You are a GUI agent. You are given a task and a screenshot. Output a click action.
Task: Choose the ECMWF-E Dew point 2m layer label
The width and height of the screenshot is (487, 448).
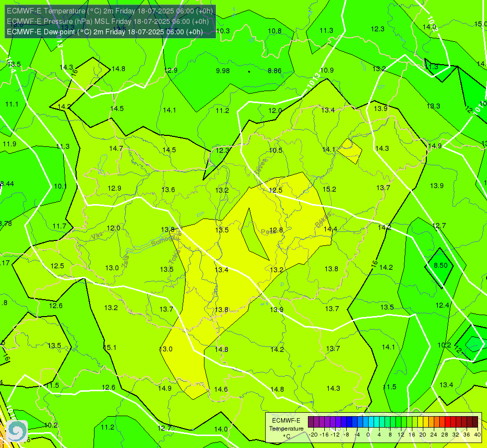pos(105,32)
